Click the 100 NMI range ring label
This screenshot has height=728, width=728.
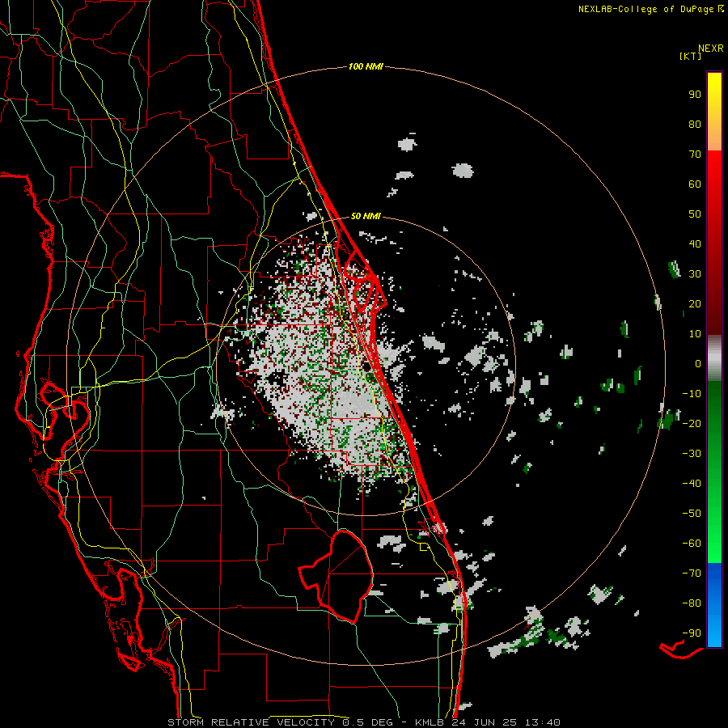pyautogui.click(x=366, y=66)
